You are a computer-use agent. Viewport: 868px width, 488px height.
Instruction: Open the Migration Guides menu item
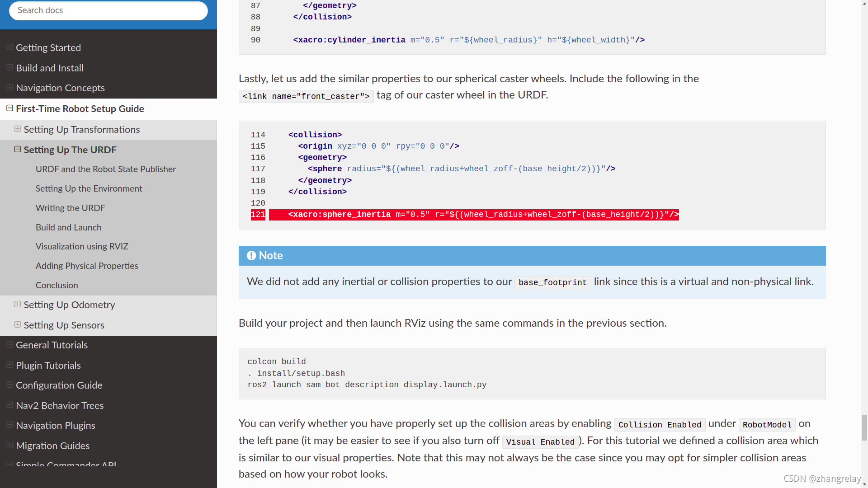(52, 446)
